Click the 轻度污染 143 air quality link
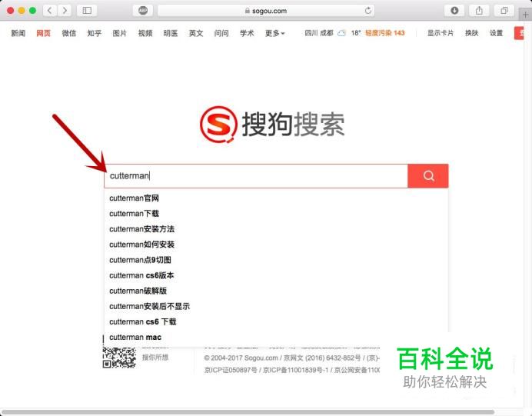Screen dimensions: 532x416 pyautogui.click(x=384, y=33)
